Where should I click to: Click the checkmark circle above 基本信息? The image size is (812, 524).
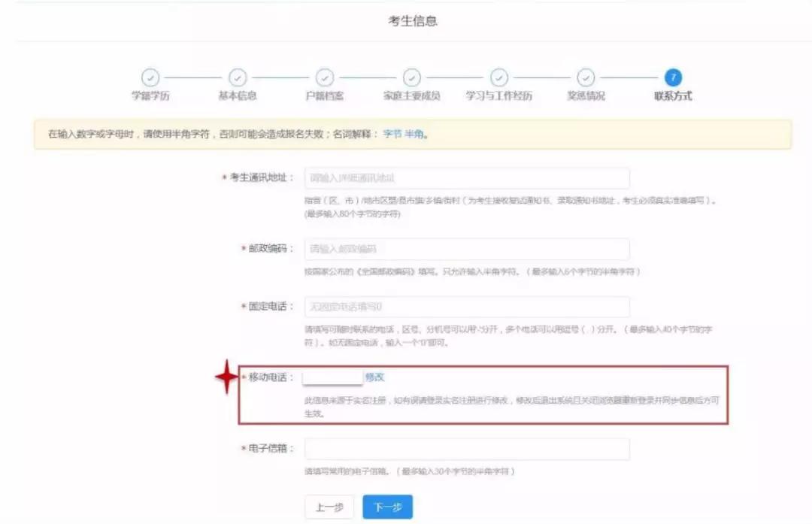click(x=238, y=77)
